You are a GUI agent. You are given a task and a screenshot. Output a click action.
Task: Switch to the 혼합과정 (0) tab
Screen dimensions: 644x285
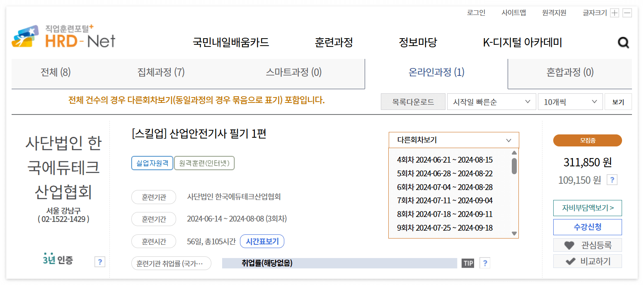click(x=569, y=72)
